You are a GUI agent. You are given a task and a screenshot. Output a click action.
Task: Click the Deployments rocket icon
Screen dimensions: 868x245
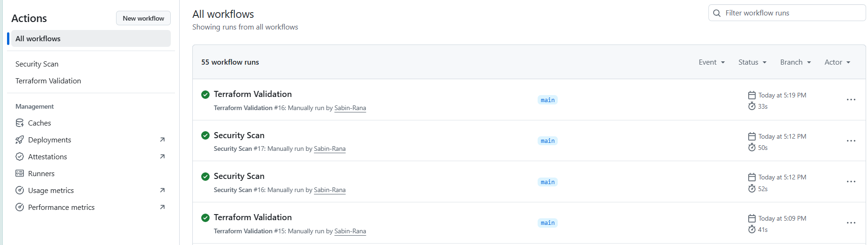point(20,140)
